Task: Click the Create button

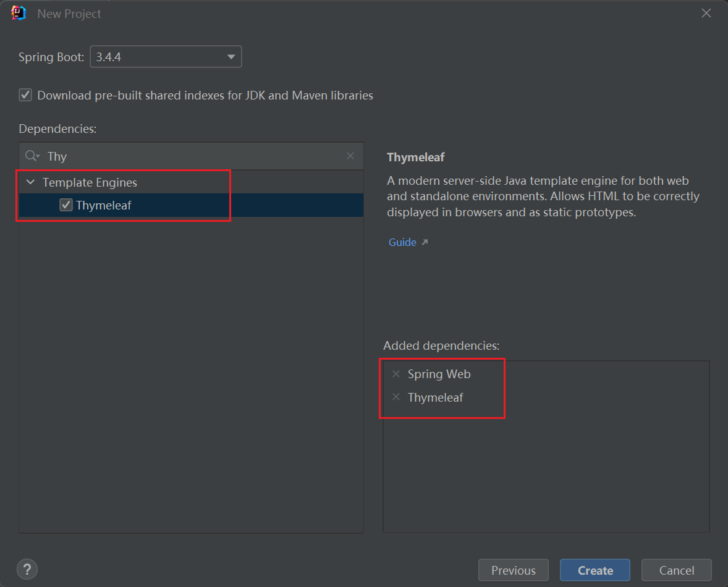Action: point(595,570)
